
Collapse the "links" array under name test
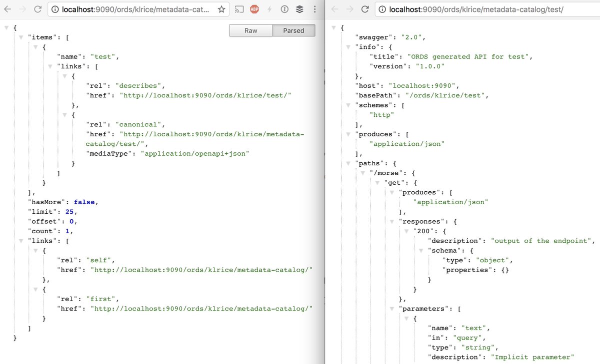49,66
